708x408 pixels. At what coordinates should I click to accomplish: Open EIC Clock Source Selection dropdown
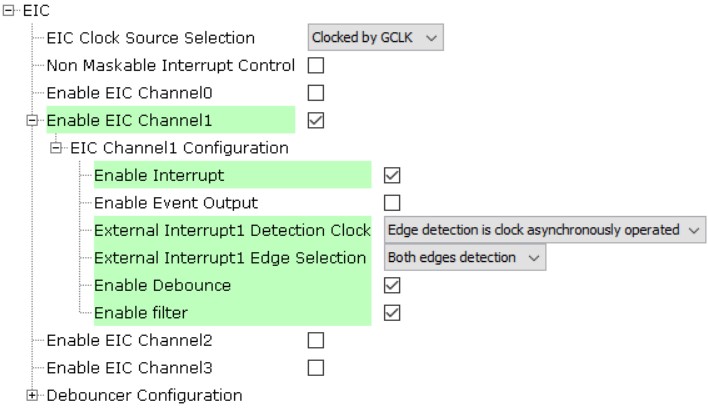click(x=375, y=38)
